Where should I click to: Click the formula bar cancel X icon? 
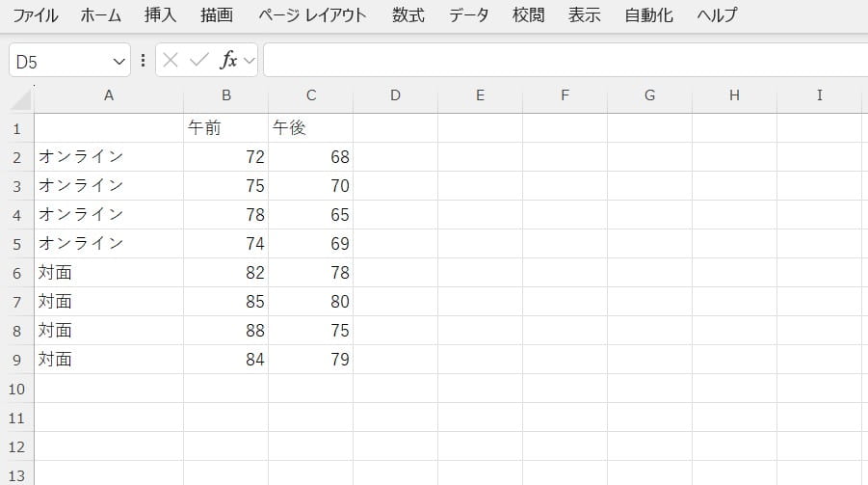tap(171, 61)
